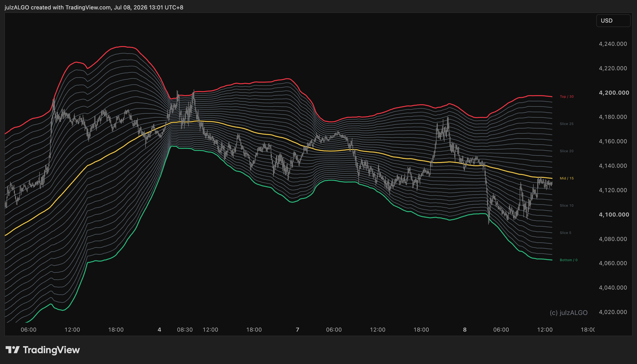Click the 4,220.000 price axis label

(613, 68)
